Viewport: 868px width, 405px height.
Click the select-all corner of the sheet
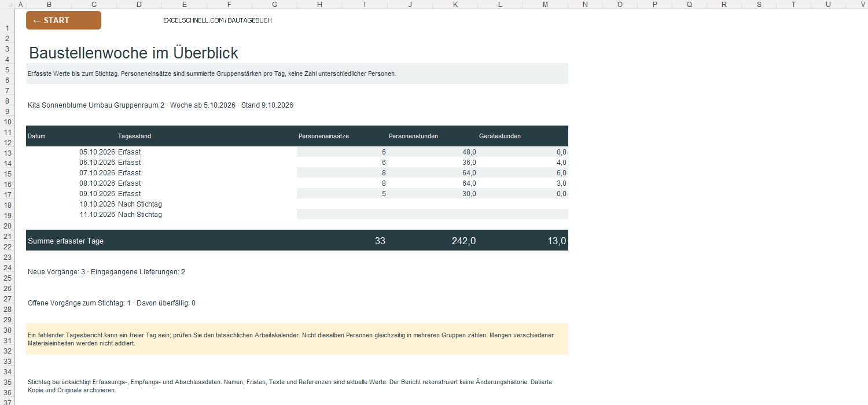point(8,4)
